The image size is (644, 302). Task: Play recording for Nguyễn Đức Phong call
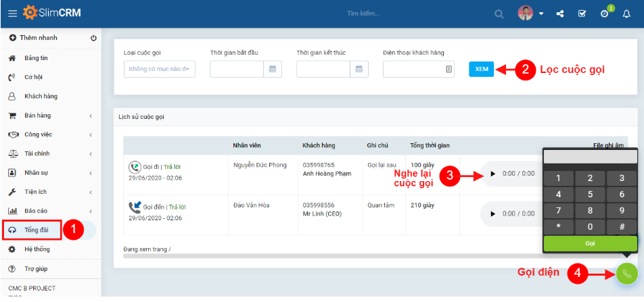[x=493, y=174]
